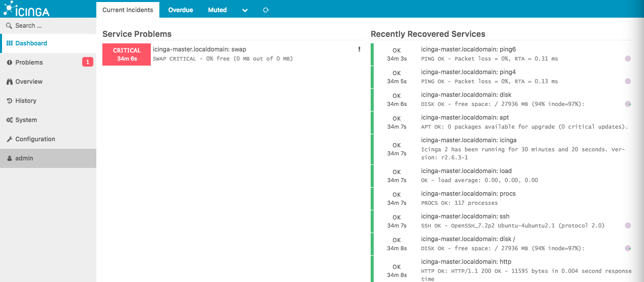644x282 pixels.
Task: Open the admin user menu
Action: point(48,158)
